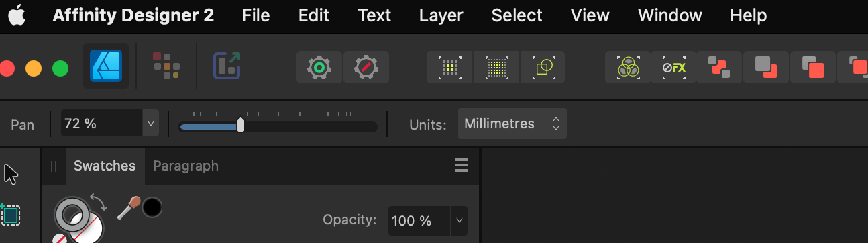The width and height of the screenshot is (868, 243).
Task: Click the black picked color swatch
Action: [x=152, y=207]
